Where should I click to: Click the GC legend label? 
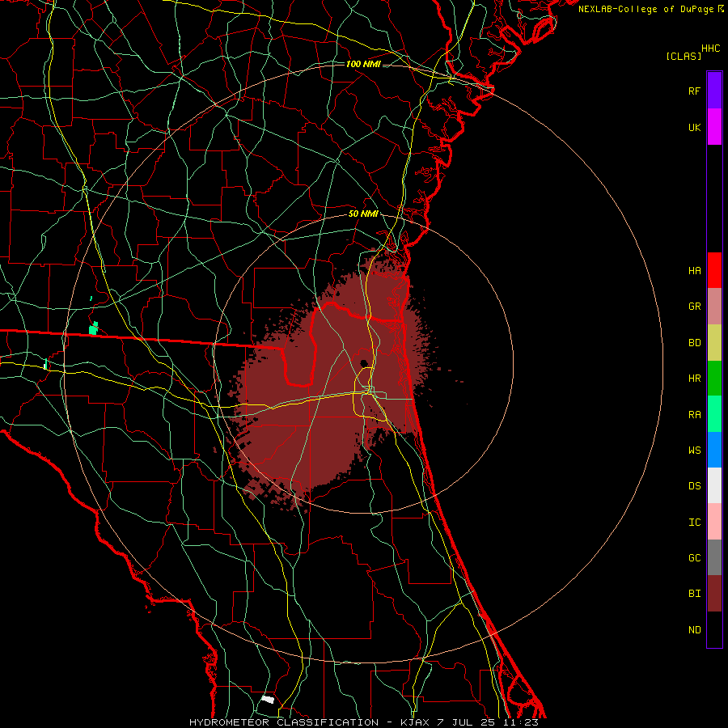694,557
